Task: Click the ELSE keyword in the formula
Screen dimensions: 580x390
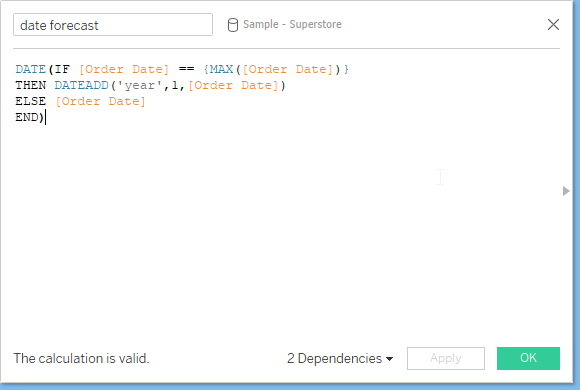Action: [x=30, y=101]
